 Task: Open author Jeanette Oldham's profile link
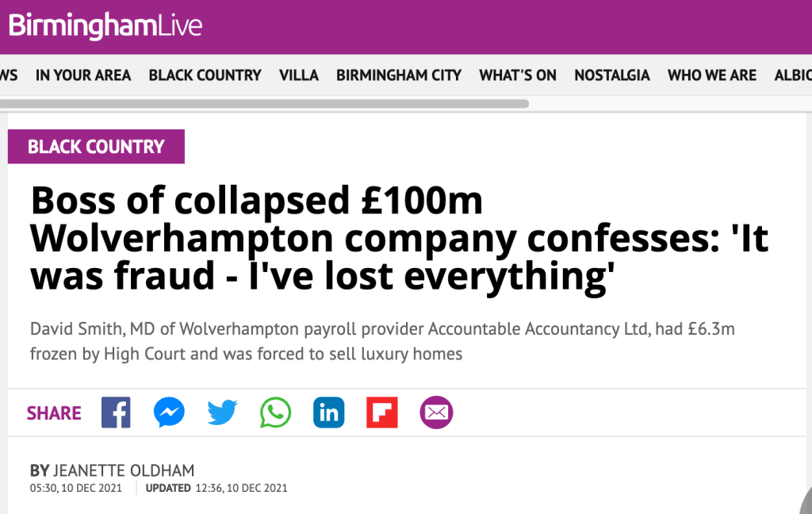pos(124,470)
